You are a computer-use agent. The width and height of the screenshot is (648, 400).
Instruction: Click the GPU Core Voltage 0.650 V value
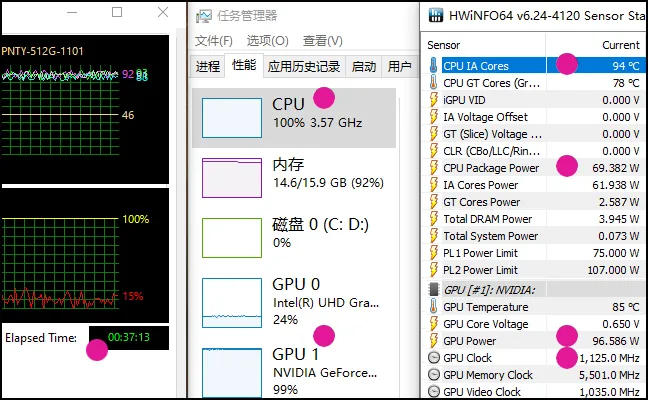click(621, 324)
